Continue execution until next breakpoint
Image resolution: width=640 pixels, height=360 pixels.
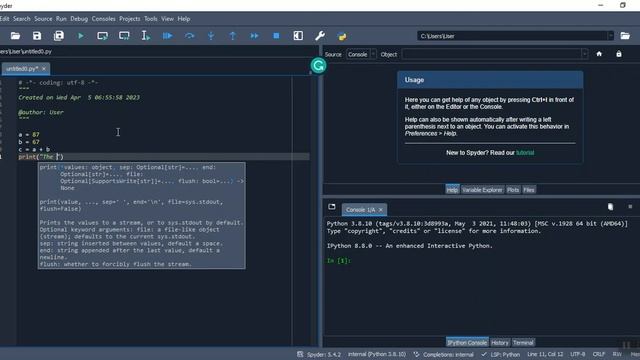[254, 36]
